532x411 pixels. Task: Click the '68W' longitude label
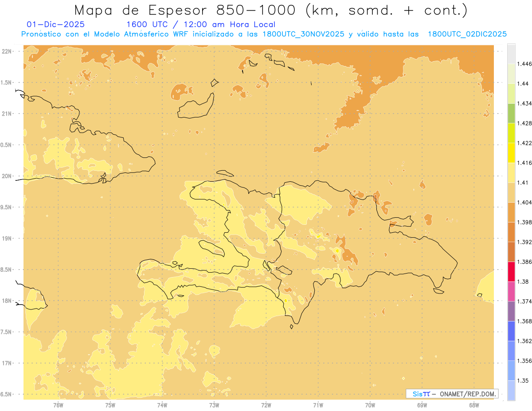click(x=474, y=405)
